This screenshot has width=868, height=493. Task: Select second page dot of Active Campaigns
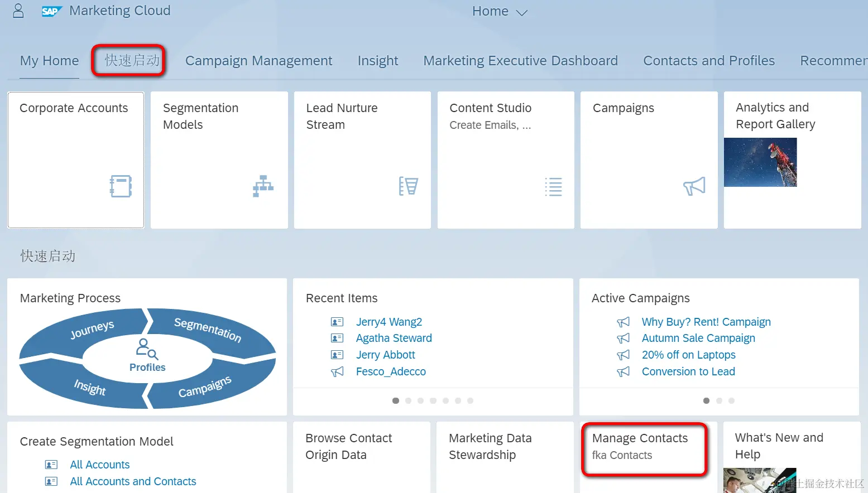tap(719, 400)
